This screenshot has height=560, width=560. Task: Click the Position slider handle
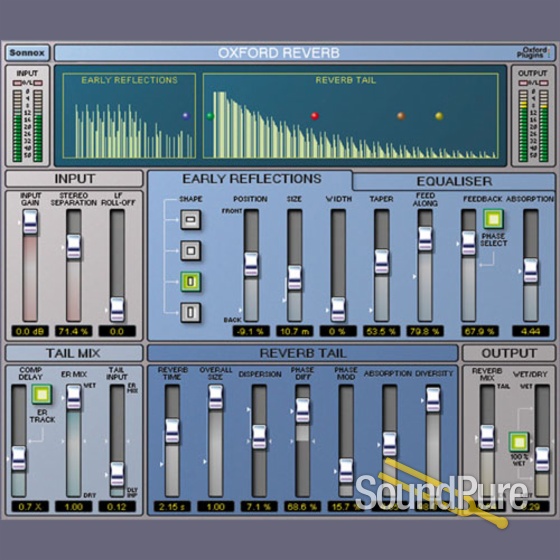tap(251, 265)
